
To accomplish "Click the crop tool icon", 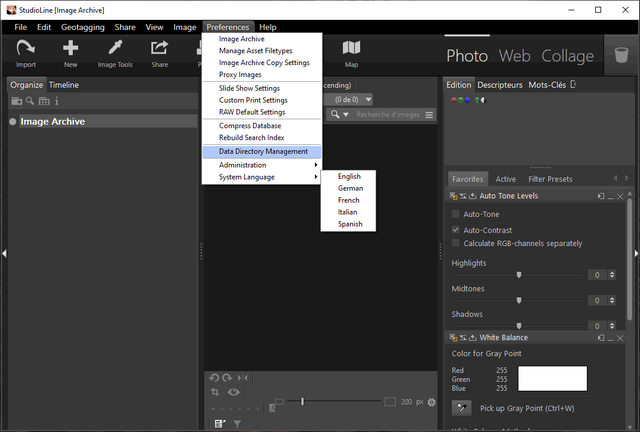I will [214, 392].
